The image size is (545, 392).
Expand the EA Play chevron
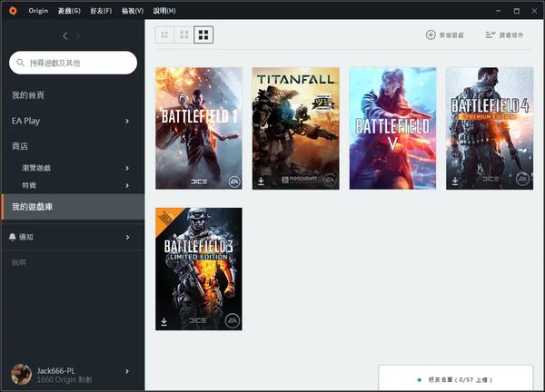[127, 121]
